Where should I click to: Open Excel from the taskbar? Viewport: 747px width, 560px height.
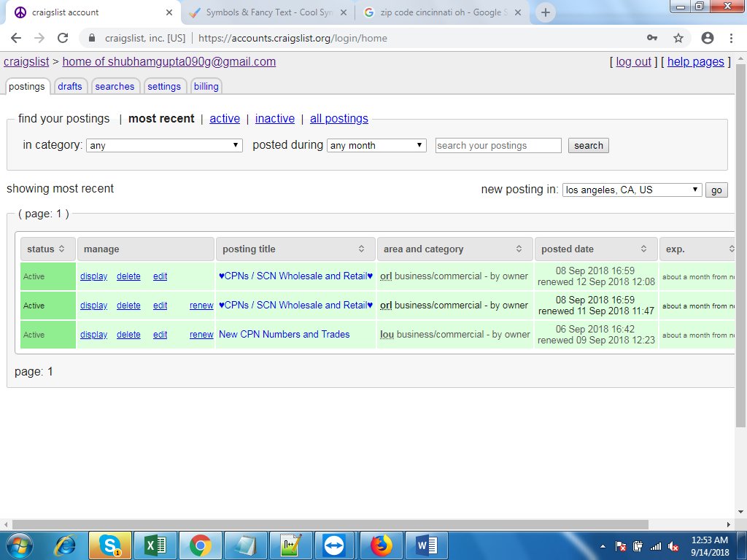coord(155,545)
